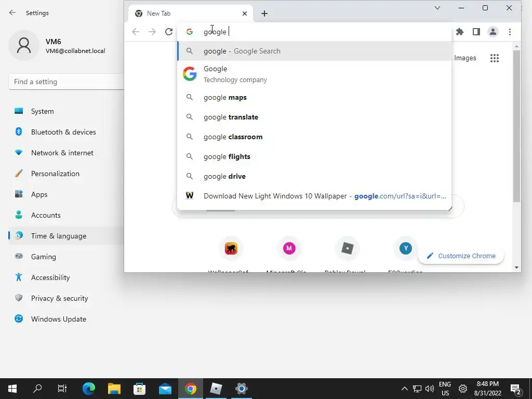Open Microsoft Store from taskbar

[x=139, y=389]
